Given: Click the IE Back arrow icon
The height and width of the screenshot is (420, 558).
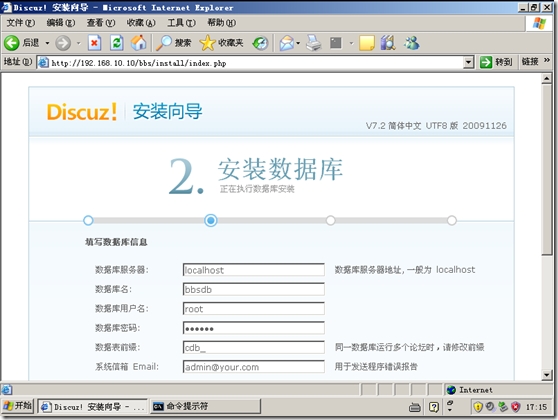Looking at the screenshot, I should (11, 43).
